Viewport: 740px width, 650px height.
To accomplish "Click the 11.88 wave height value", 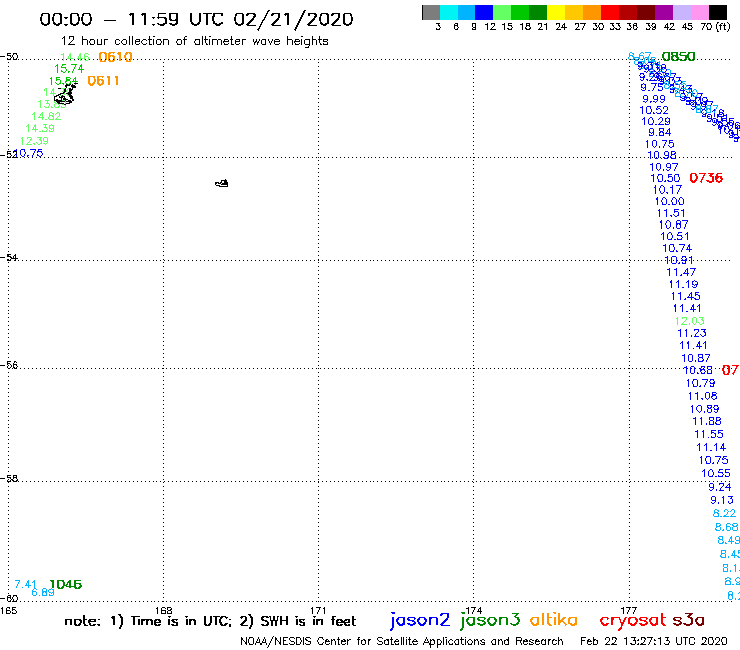I will coord(707,421).
